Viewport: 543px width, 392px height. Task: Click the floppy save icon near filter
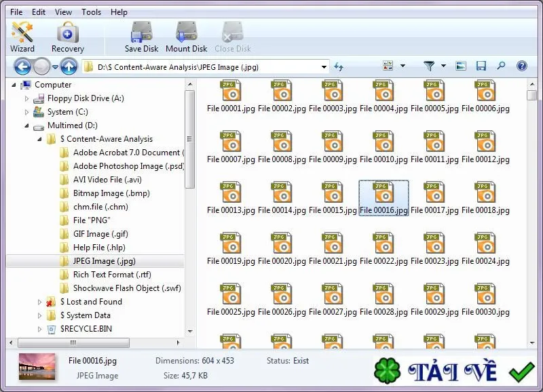481,66
